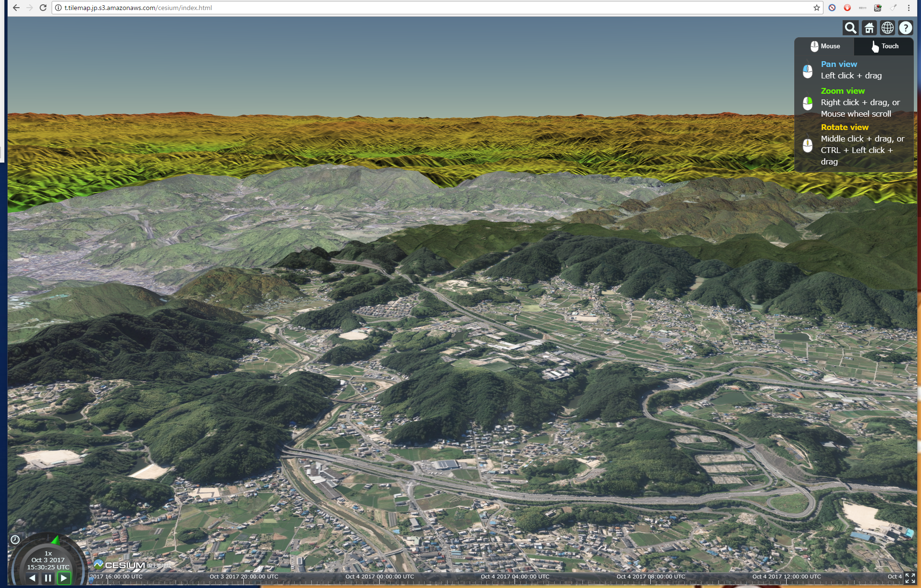Screen dimensions: 921x588
Task: Click the Selenium extension icon
Action: [877, 8]
